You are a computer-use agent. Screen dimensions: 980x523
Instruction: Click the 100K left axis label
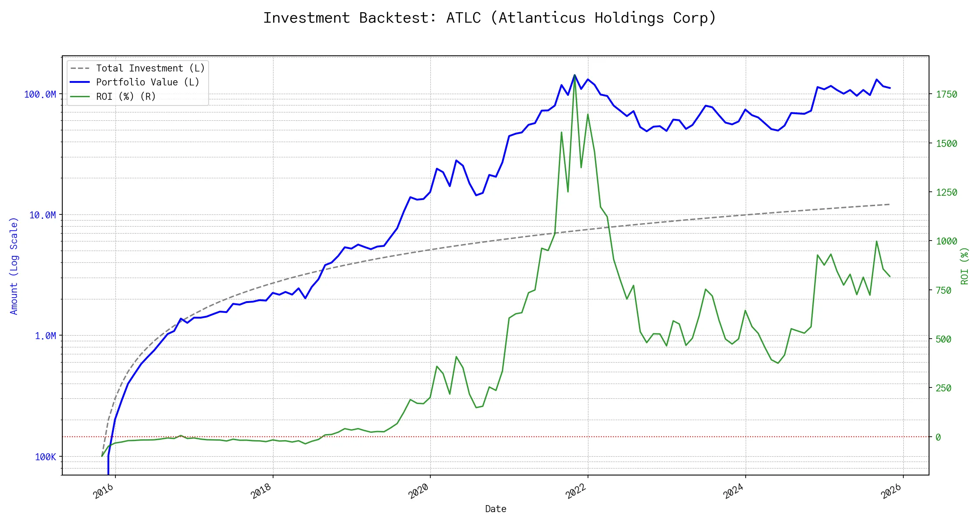[45, 457]
